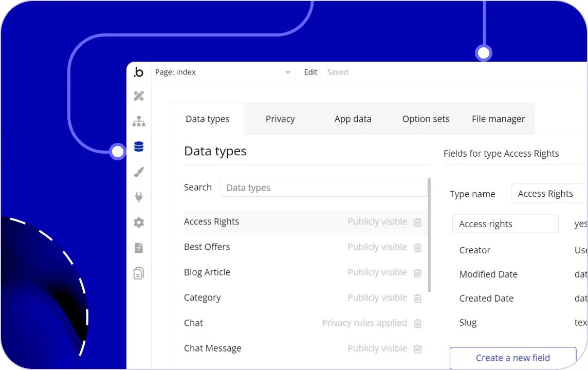The height and width of the screenshot is (370, 588).
Task: Select the Best Offers data type
Action: point(305,247)
